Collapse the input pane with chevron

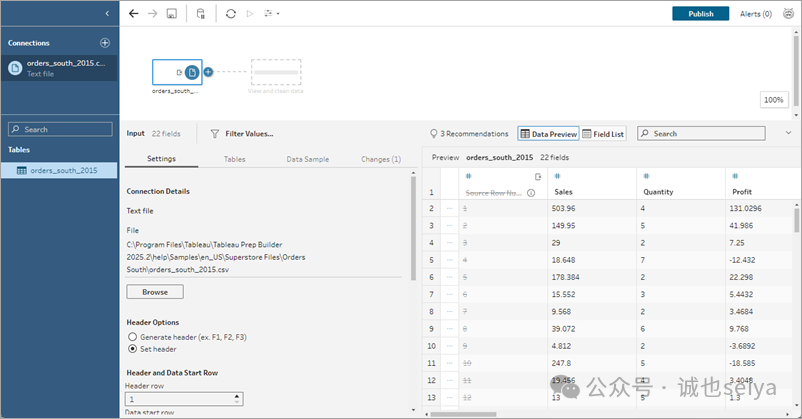(x=788, y=133)
